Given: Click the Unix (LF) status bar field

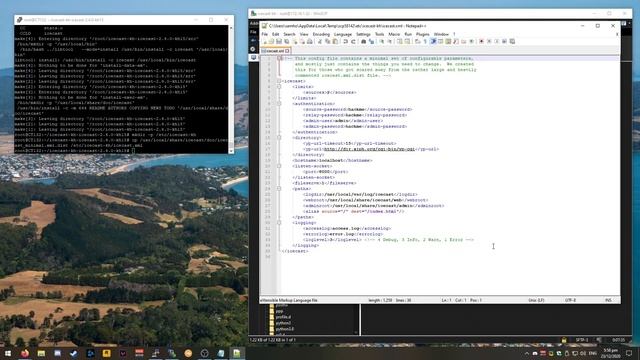Looking at the screenshot, I should [536, 300].
